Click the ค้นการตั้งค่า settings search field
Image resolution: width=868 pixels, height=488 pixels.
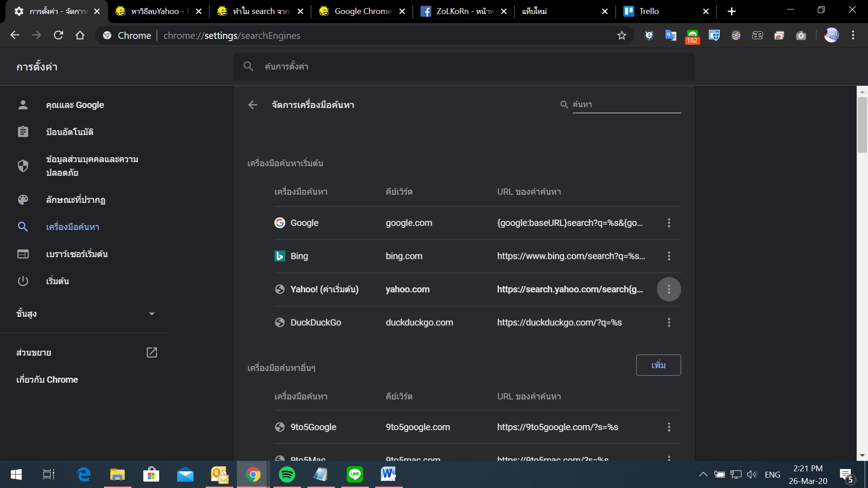tap(464, 66)
